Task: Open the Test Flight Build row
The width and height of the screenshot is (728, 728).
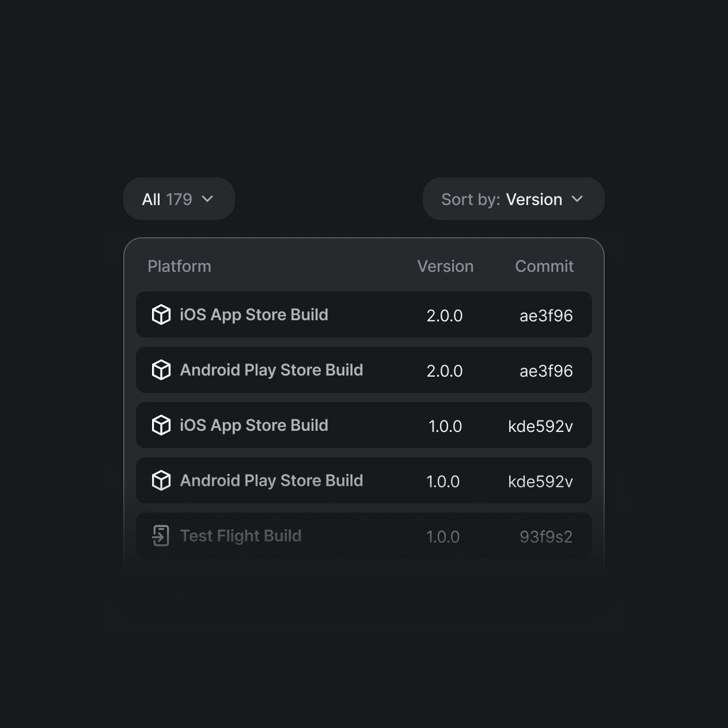Action: [364, 536]
